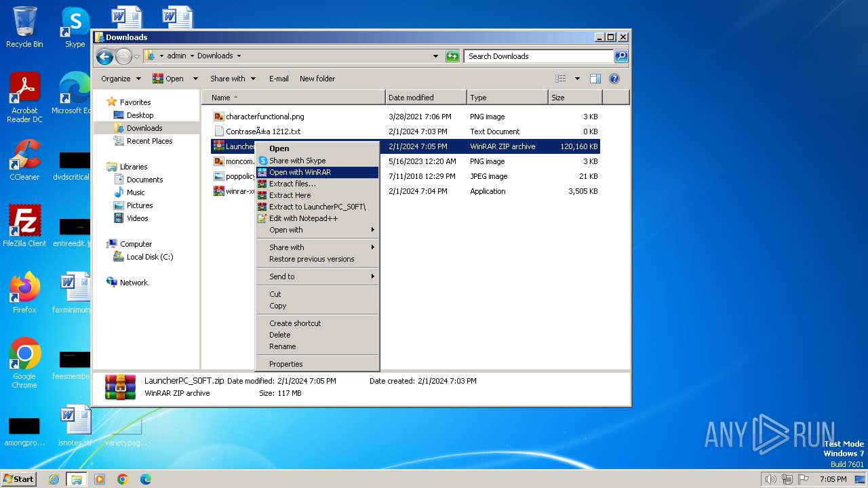Image resolution: width=868 pixels, height=488 pixels.
Task: Choose Extract Here context entry
Action: pos(317,195)
